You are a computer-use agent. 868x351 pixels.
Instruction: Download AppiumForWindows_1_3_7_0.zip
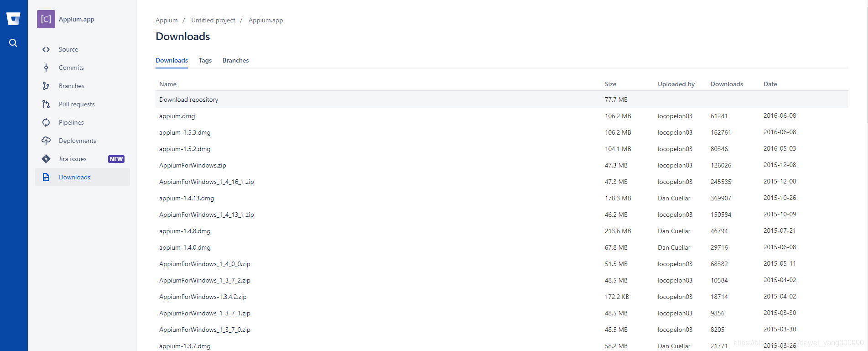click(x=205, y=330)
